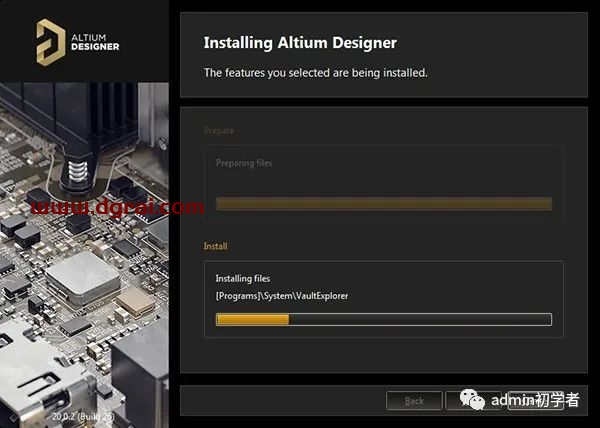Click the 'Installing files' status text
Image resolution: width=600 pixels, height=428 pixels.
[243, 278]
